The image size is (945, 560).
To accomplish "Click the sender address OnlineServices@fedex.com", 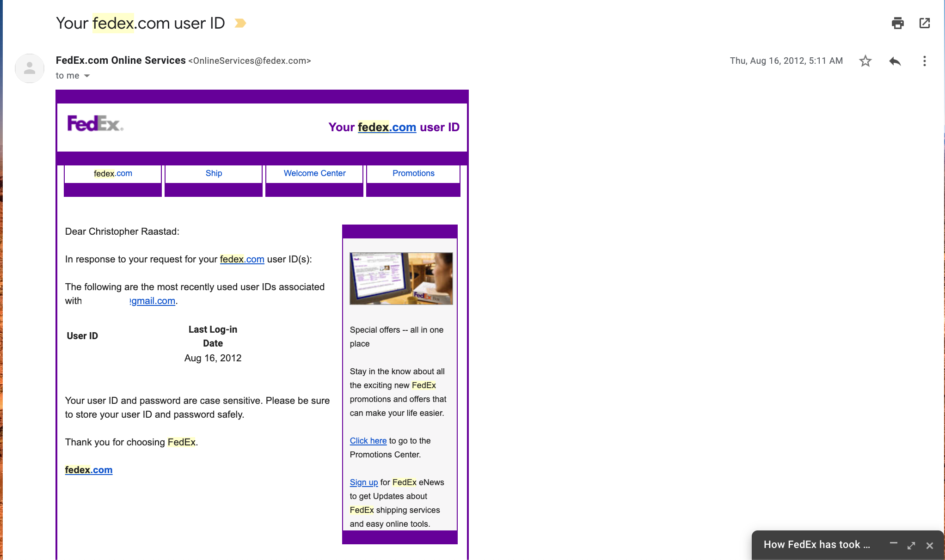I will 250,61.
